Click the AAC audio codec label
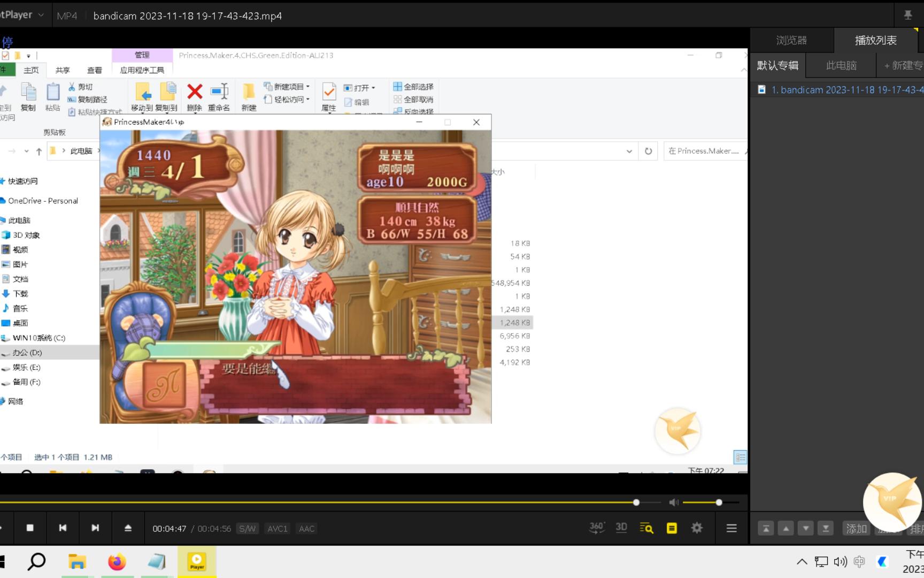Viewport: 924px width, 578px height. pos(306,529)
